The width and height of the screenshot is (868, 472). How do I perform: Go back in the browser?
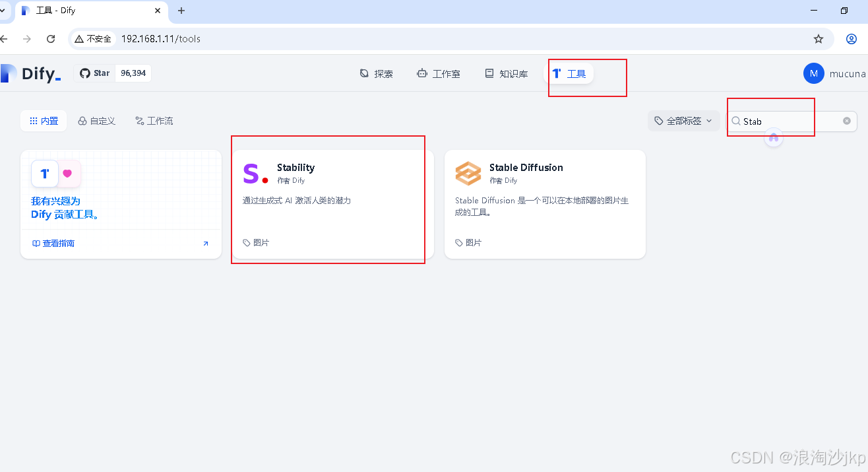pos(4,39)
